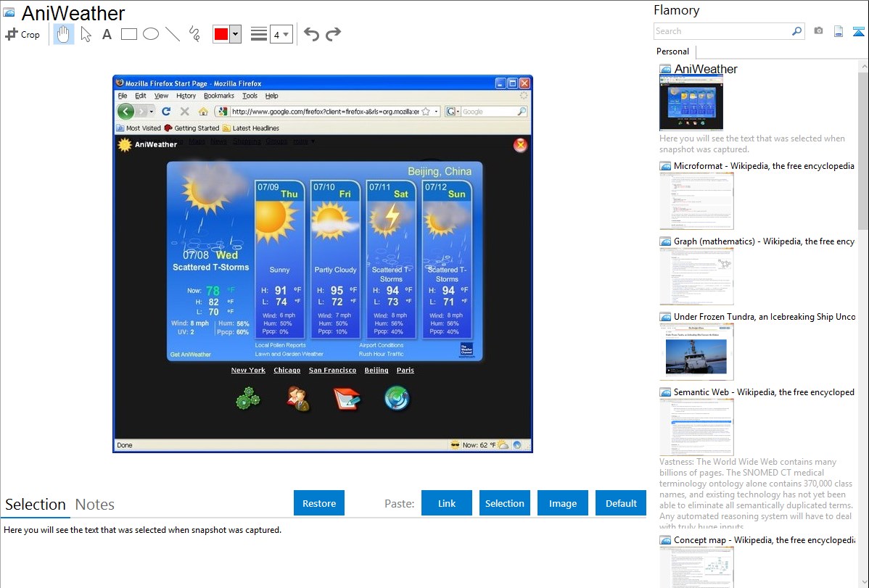Screen dimensions: 869x588
Task: Click the blue radar globe icon
Action: click(x=397, y=399)
